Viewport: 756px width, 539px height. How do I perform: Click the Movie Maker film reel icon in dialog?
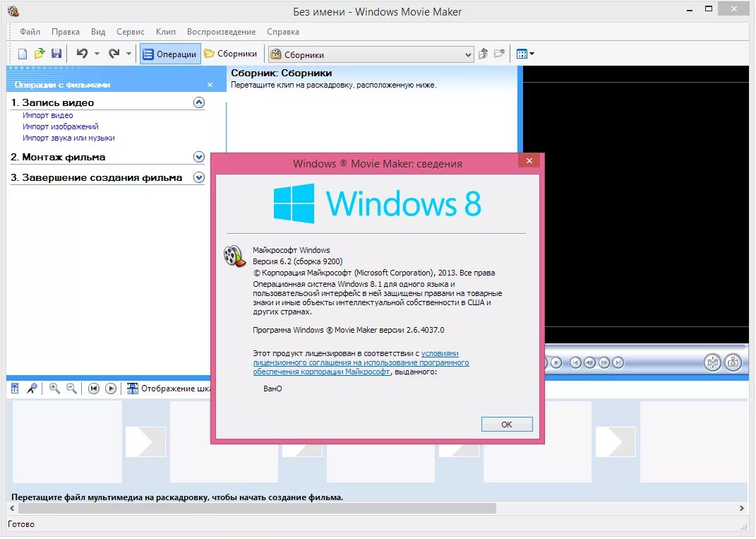pyautogui.click(x=235, y=256)
